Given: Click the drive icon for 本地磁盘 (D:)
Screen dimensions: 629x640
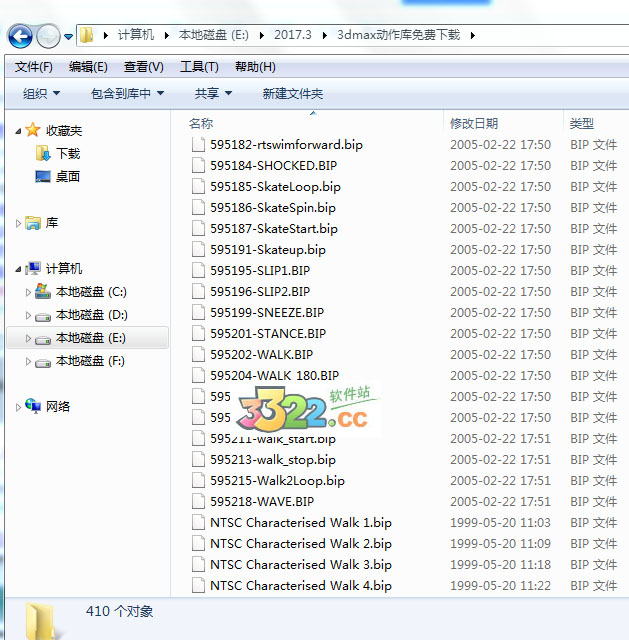Looking at the screenshot, I should [x=43, y=316].
